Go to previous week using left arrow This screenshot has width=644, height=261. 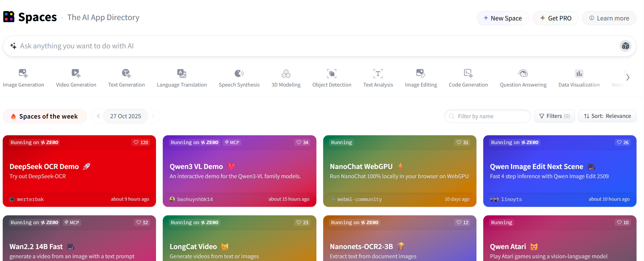pyautogui.click(x=98, y=116)
